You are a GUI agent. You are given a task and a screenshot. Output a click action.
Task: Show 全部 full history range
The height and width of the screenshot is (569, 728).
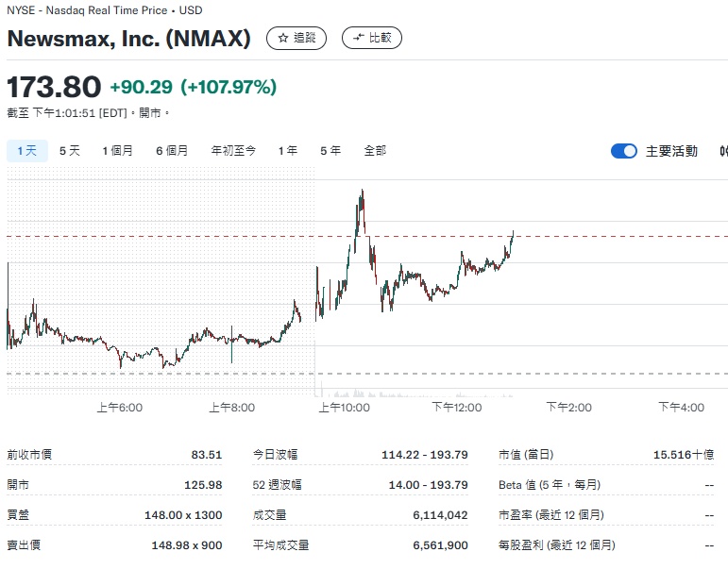pyautogui.click(x=375, y=151)
